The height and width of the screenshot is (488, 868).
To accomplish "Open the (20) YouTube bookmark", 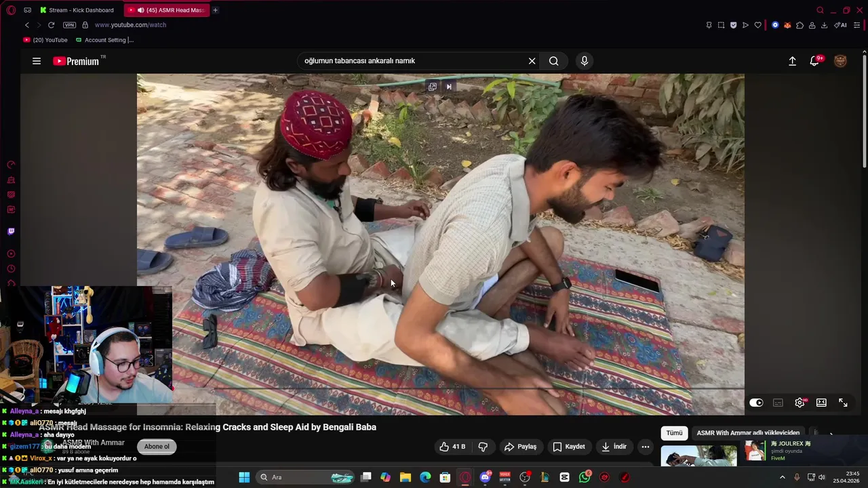I will 45,40.
